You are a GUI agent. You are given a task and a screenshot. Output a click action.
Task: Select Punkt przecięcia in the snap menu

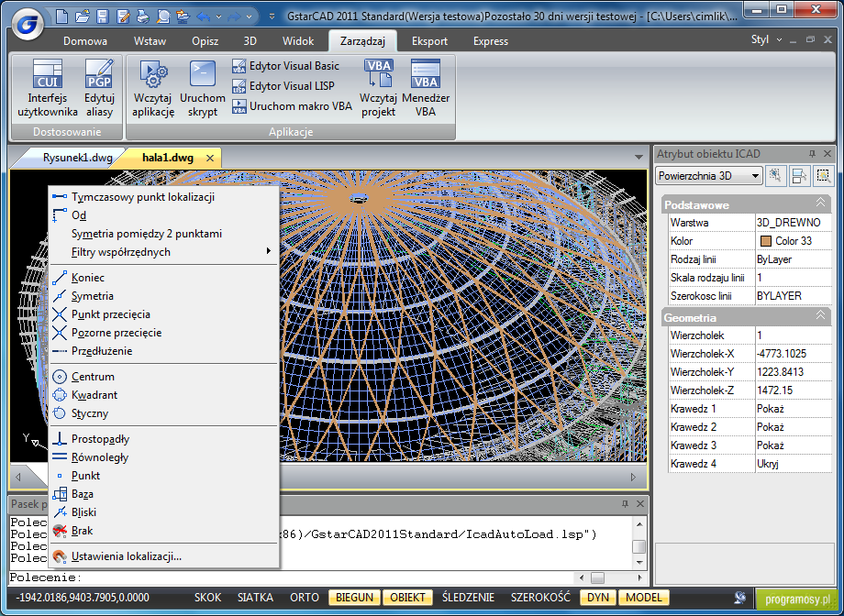point(163,314)
